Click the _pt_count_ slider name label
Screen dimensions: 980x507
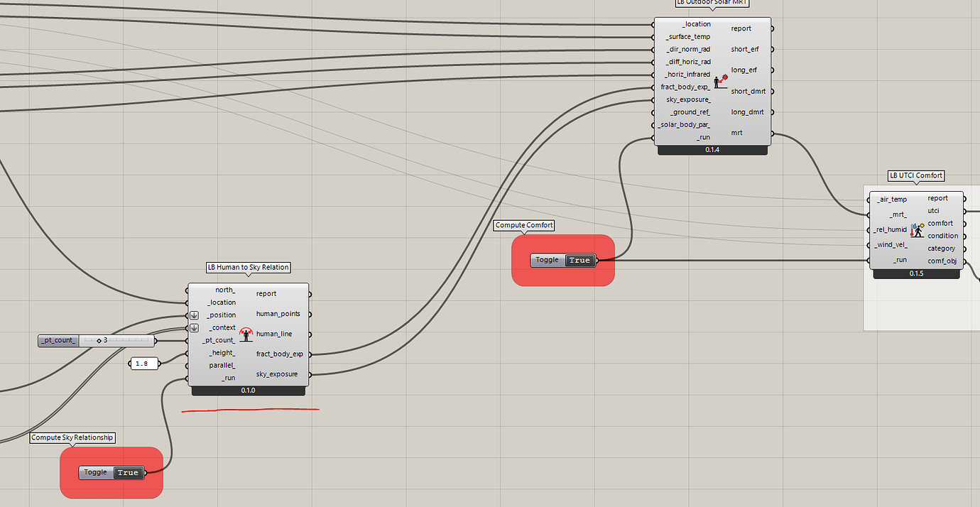click(x=58, y=340)
